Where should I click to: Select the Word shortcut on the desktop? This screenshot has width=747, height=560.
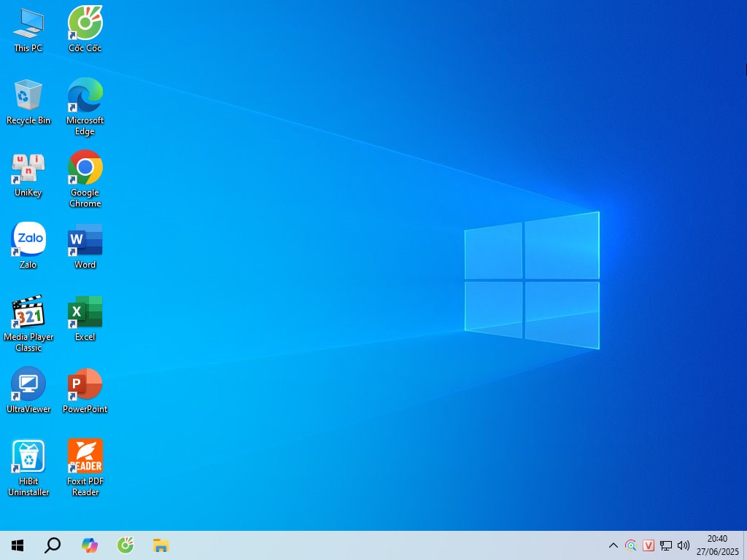pos(85,241)
